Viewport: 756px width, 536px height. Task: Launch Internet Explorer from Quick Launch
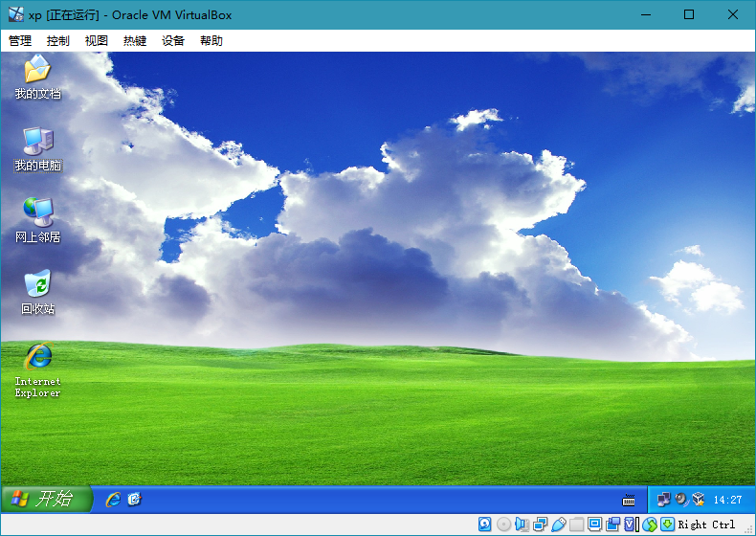[x=113, y=499]
